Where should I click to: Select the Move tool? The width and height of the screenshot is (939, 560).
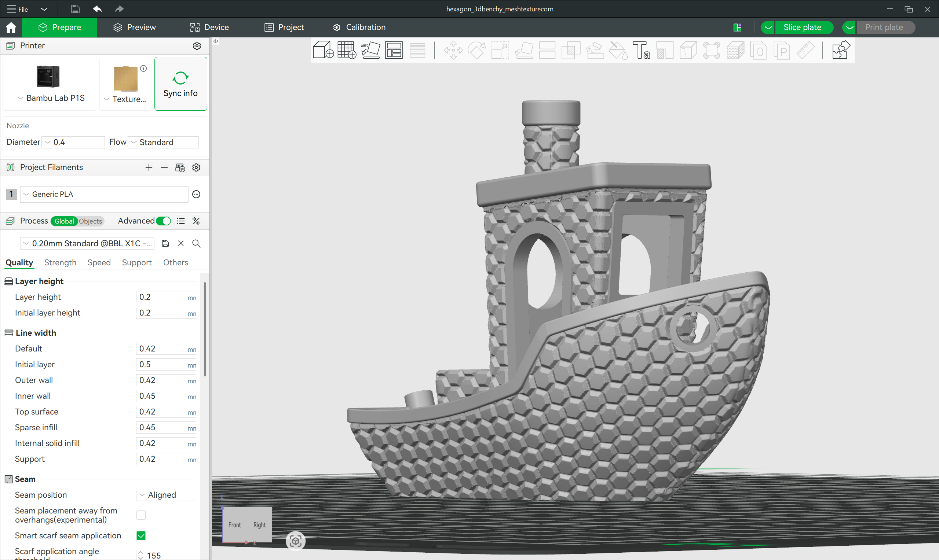pos(453,50)
